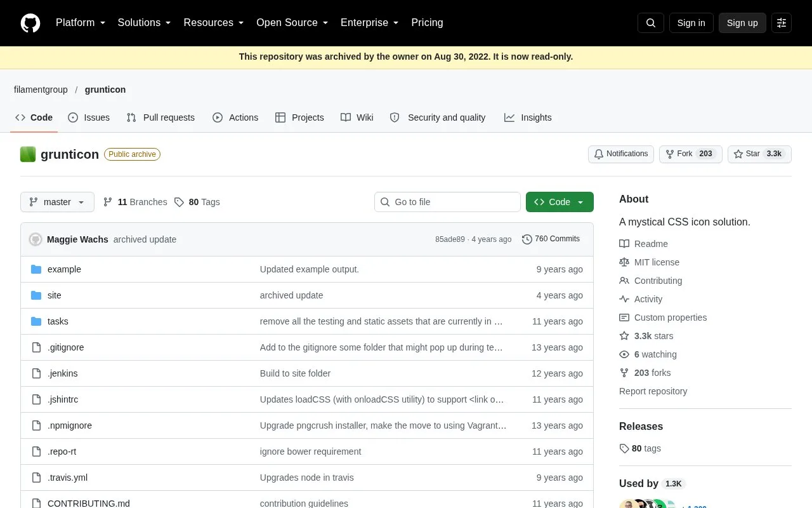Click the Sign up button
This screenshot has height=508, width=812.
point(742,23)
